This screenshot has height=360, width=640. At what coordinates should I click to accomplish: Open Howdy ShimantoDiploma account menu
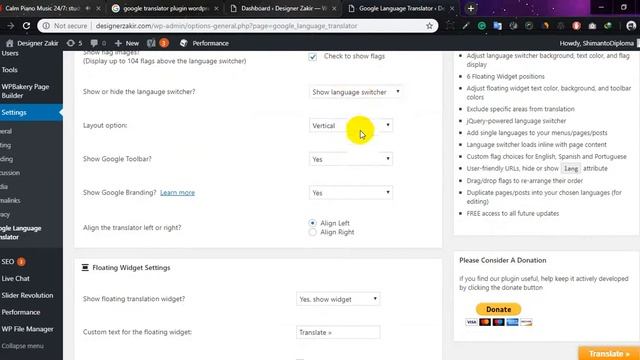pyautogui.click(x=597, y=43)
